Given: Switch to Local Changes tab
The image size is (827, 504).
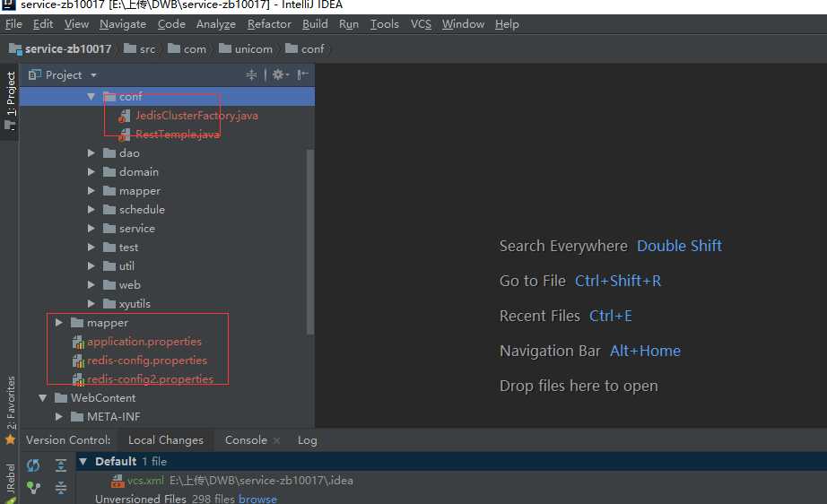Looking at the screenshot, I should pyautogui.click(x=166, y=440).
